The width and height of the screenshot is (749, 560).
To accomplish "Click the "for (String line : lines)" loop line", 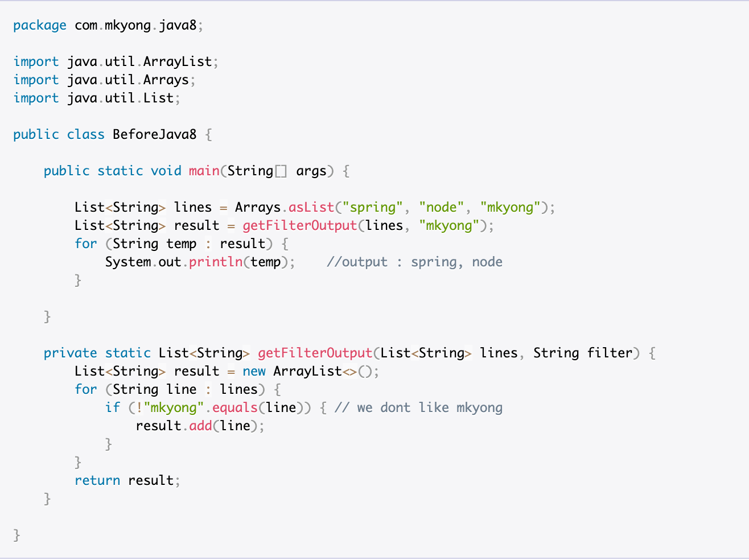I will pos(178,390).
